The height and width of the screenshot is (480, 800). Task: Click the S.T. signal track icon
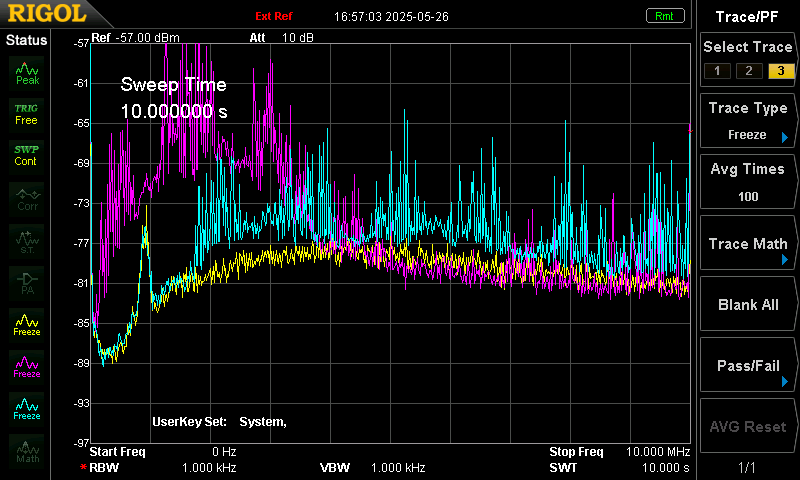pos(27,242)
